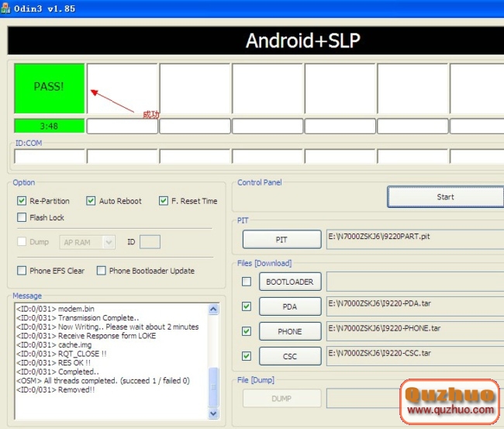The height and width of the screenshot is (429, 504).
Task: Click the 'modem.bin' log line
Action: coord(55,309)
